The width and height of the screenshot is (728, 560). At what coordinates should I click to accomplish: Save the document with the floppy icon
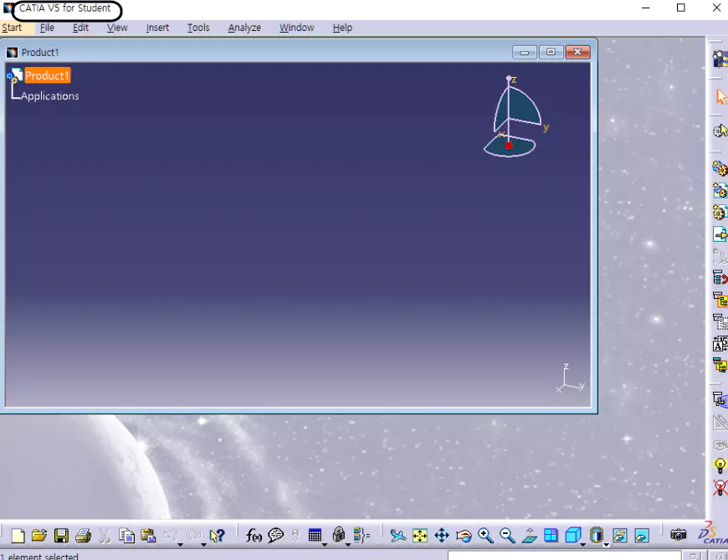click(x=61, y=536)
